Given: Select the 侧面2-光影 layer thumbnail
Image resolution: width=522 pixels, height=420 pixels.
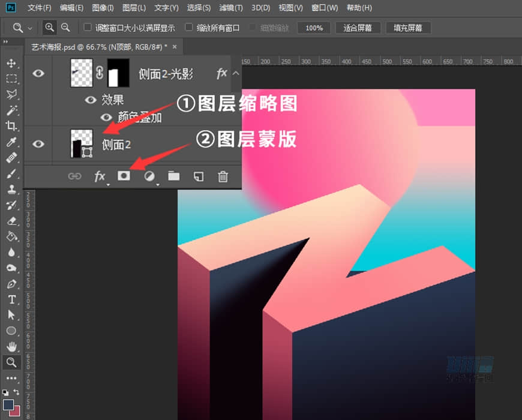Looking at the screenshot, I should tap(82, 73).
